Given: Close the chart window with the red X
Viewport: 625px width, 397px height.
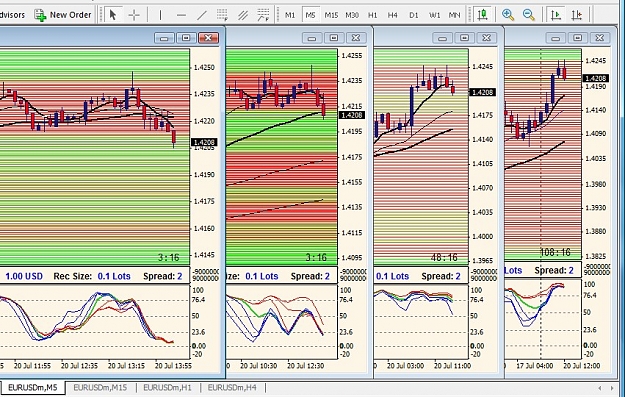Looking at the screenshot, I should 208,38.
